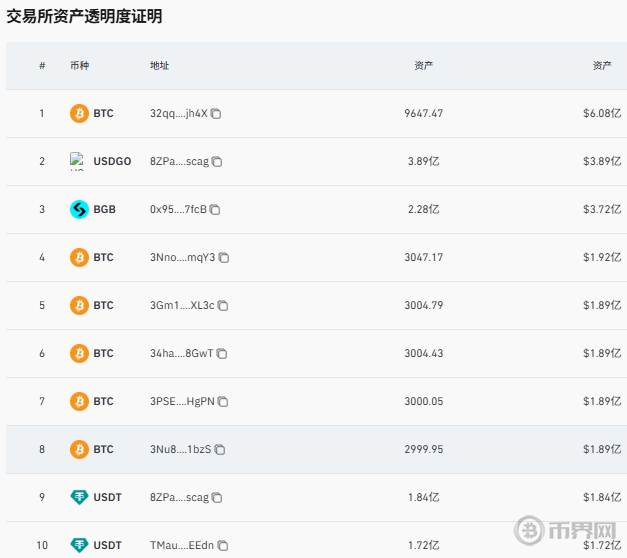Click the 币种 column header
The width and height of the screenshot is (627, 558).
(80, 66)
